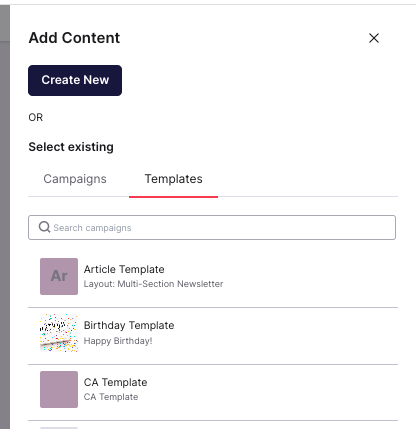416x429 pixels.
Task: Switch to the Campaigns tab
Action: (75, 179)
